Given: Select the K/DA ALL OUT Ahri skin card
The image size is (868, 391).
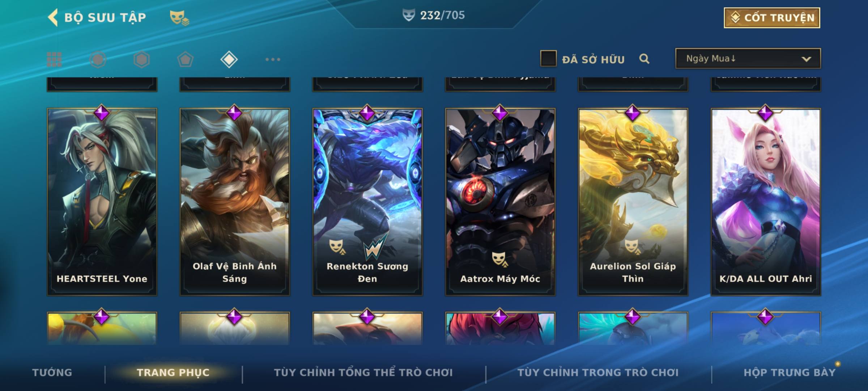Looking at the screenshot, I should (766, 202).
